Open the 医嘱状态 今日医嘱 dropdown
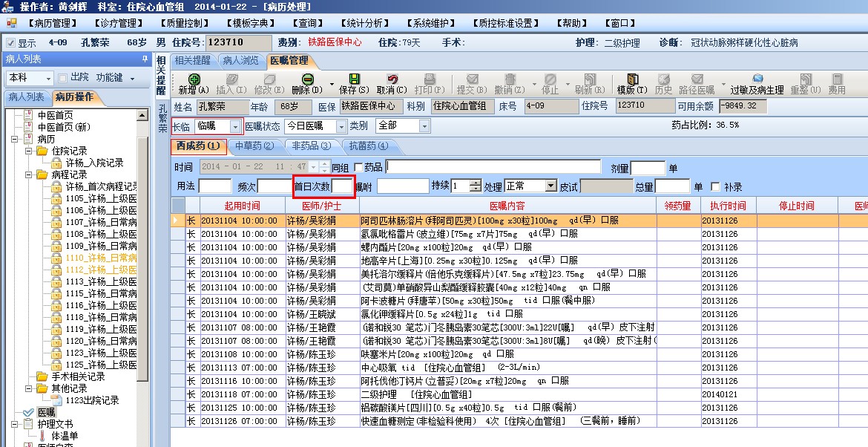The image size is (868, 447). click(341, 126)
